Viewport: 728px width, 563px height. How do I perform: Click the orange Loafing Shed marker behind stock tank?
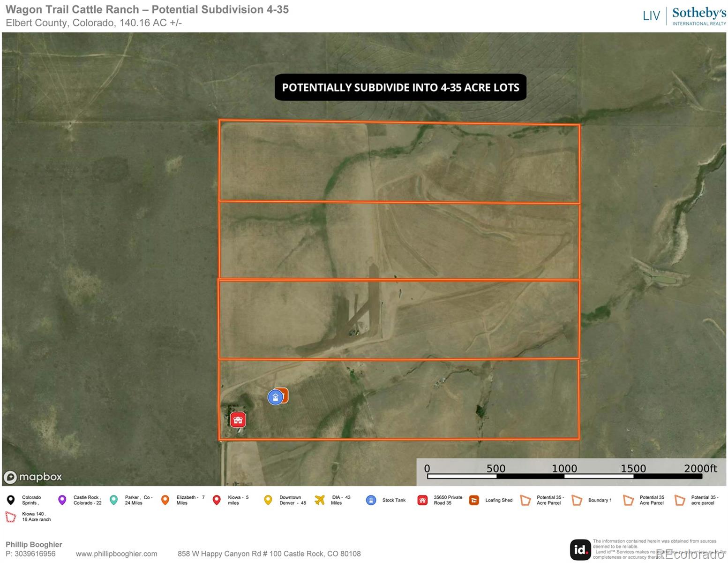pyautogui.click(x=283, y=395)
